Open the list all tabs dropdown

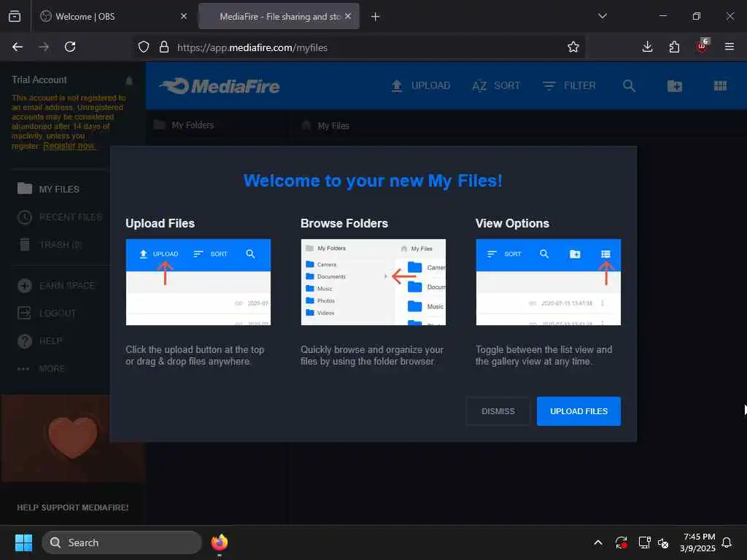pyautogui.click(x=602, y=16)
